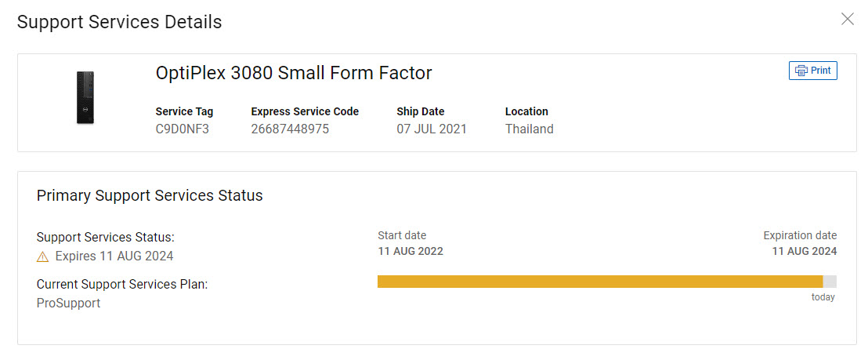
Task: Click the Print button
Action: click(x=813, y=71)
